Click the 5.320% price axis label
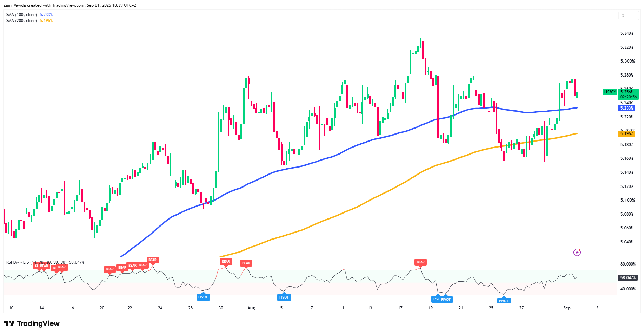The image size is (644, 334). 627,47
